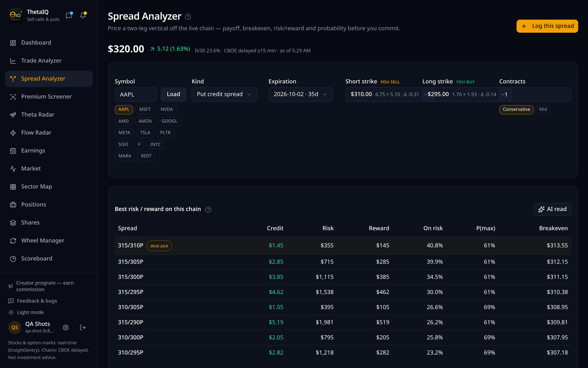Image resolution: width=588 pixels, height=368 pixels.
Task: Click the P(max) column header
Action: click(486, 228)
